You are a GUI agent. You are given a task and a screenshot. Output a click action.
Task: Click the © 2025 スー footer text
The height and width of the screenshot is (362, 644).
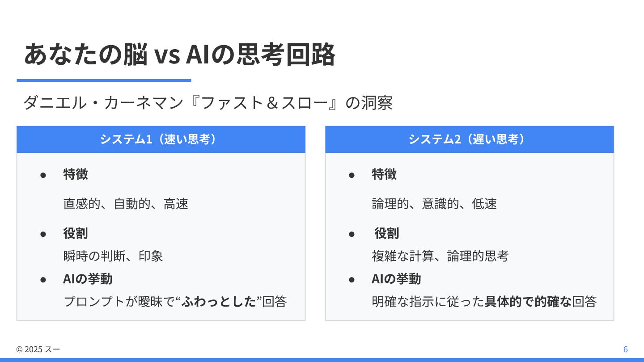(38, 349)
